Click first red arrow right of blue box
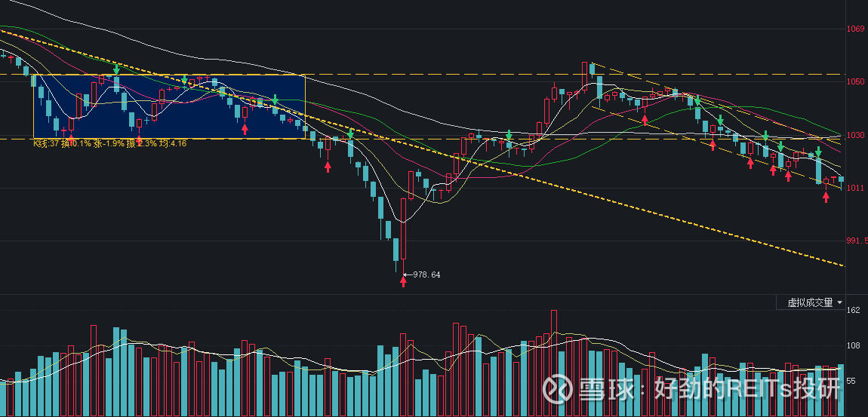Image resolution: width=868 pixels, height=417 pixels. [328, 166]
